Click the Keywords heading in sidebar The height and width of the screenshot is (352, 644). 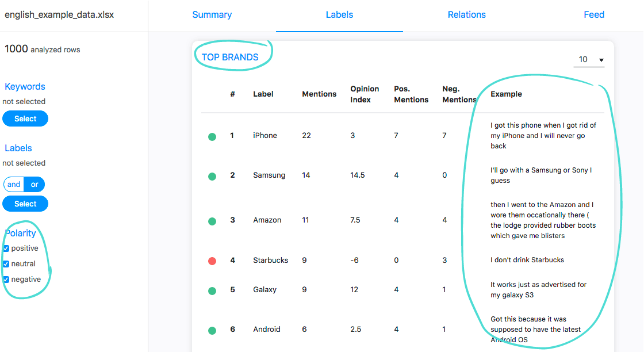point(25,87)
